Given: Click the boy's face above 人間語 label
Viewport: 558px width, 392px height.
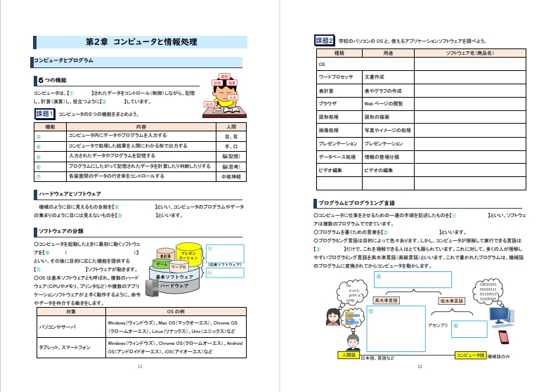Looking at the screenshot, I should (x=352, y=343).
